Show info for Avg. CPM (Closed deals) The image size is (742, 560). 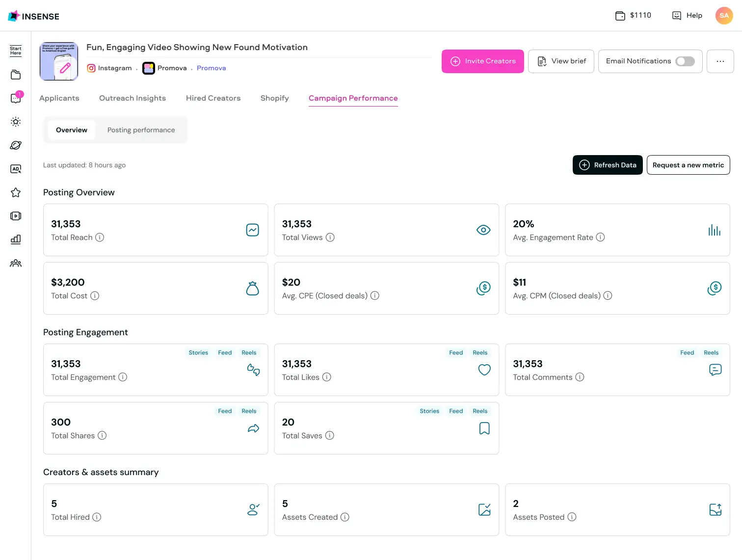608,296
